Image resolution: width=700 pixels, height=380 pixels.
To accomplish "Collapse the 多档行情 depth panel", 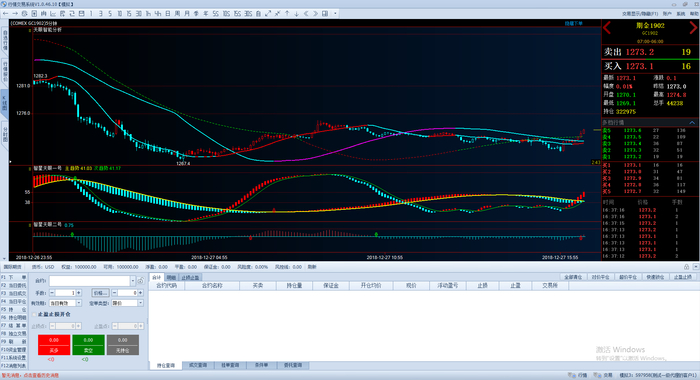I will pos(692,122).
